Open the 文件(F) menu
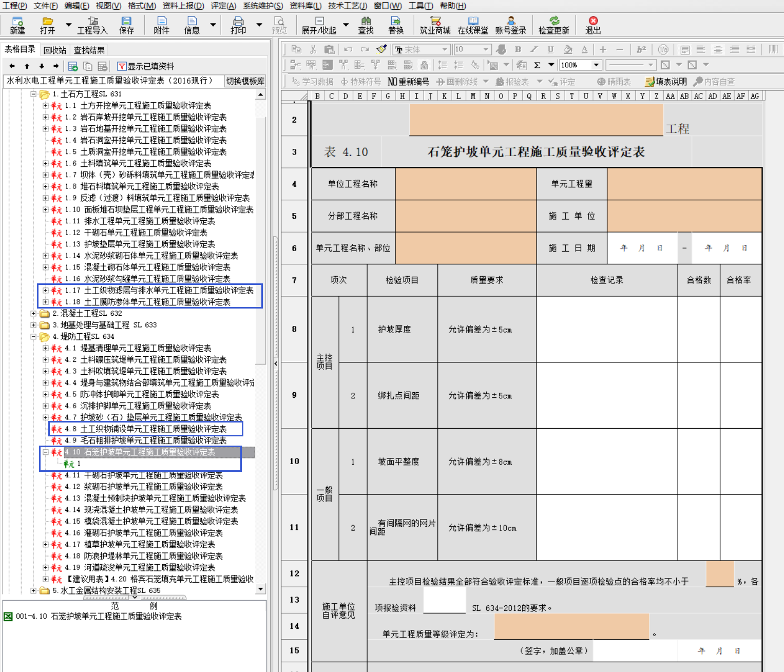The height and width of the screenshot is (672, 784). pyautogui.click(x=46, y=6)
